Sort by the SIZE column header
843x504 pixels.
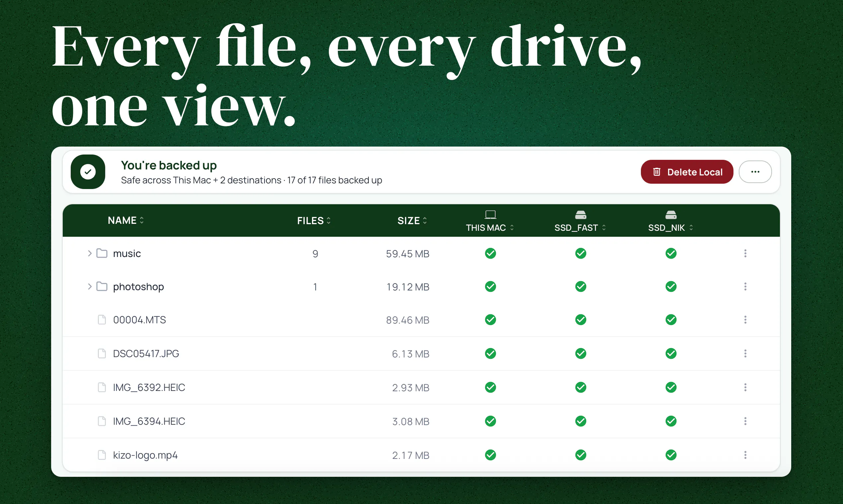click(x=412, y=221)
